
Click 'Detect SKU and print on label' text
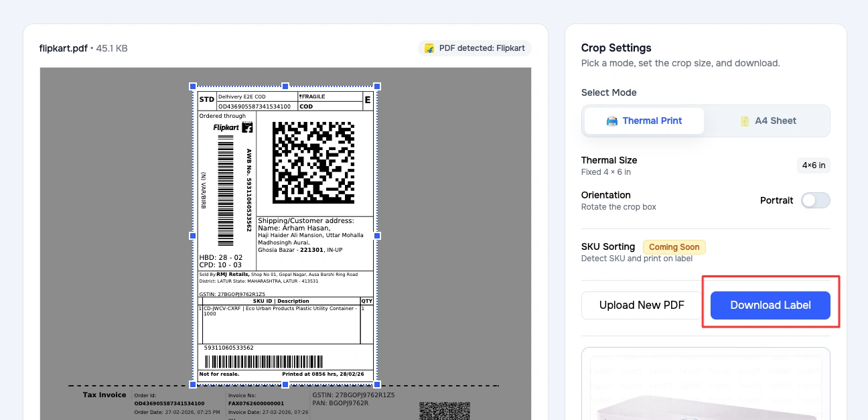pyautogui.click(x=637, y=259)
